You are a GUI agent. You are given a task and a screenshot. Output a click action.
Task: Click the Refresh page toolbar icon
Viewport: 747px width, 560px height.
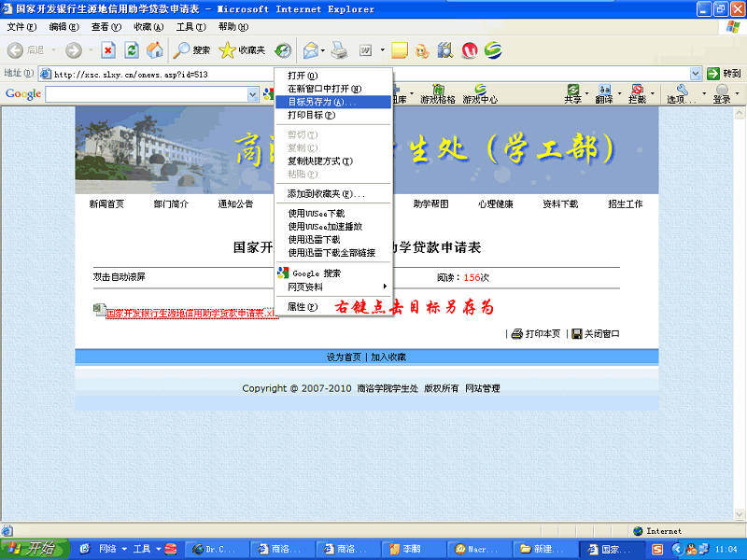pos(132,50)
